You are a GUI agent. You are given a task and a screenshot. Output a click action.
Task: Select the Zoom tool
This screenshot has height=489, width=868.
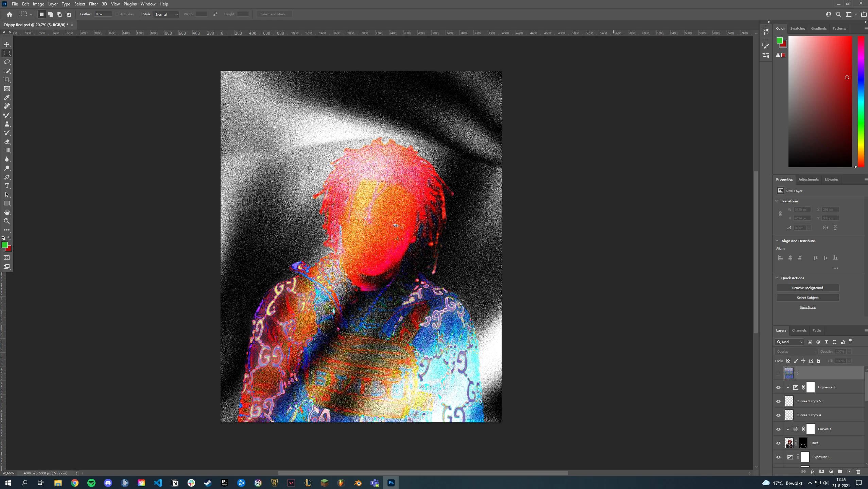tap(7, 221)
